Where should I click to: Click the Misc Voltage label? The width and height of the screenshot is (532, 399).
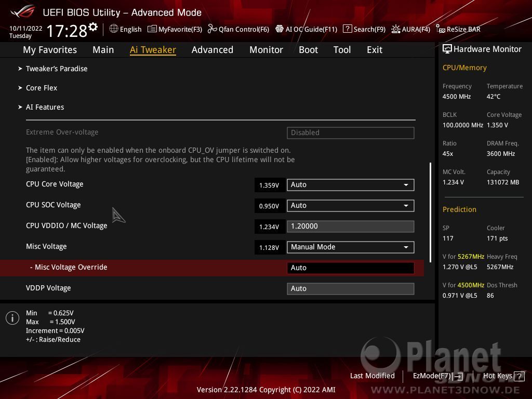[46, 247]
